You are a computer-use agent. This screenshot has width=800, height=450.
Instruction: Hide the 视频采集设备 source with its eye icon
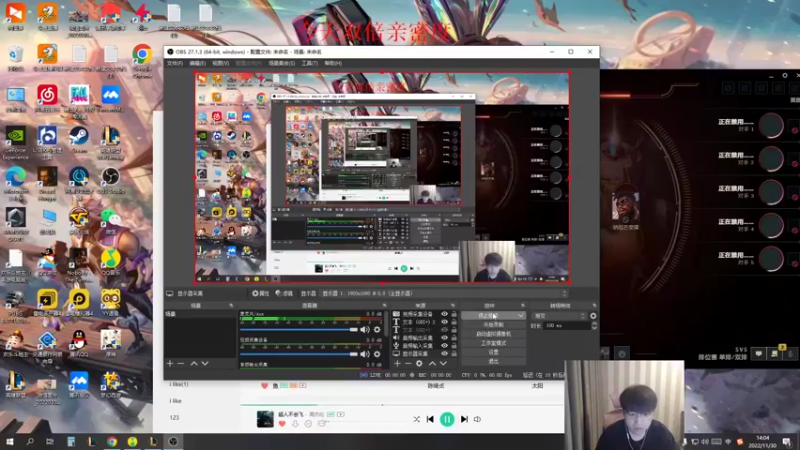pos(444,314)
